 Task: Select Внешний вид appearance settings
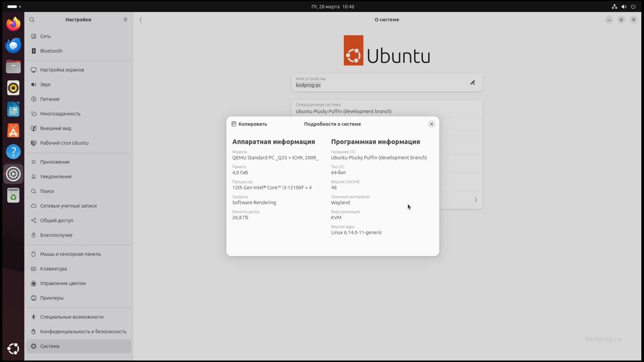[x=79, y=128]
